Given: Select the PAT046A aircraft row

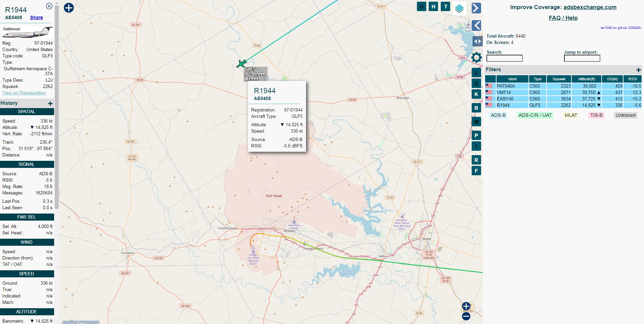Looking at the screenshot, I should tap(563, 86).
